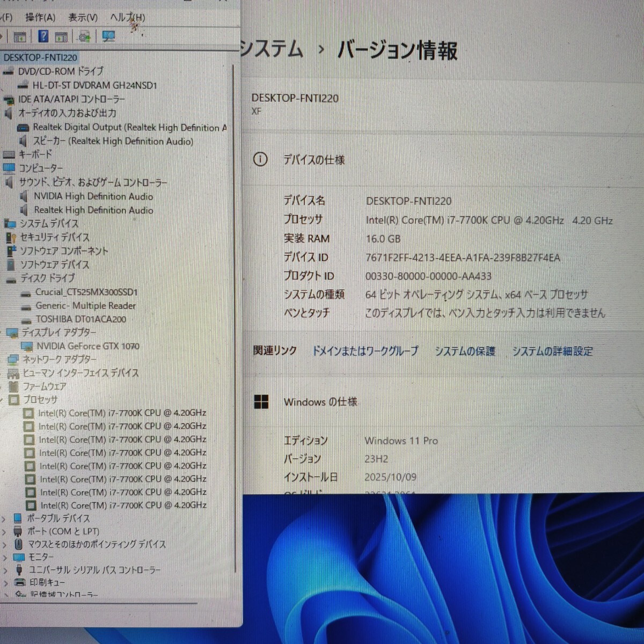The width and height of the screenshot is (644, 644).
Task: Click the scan for hardware changes icon
Action: pos(108,36)
